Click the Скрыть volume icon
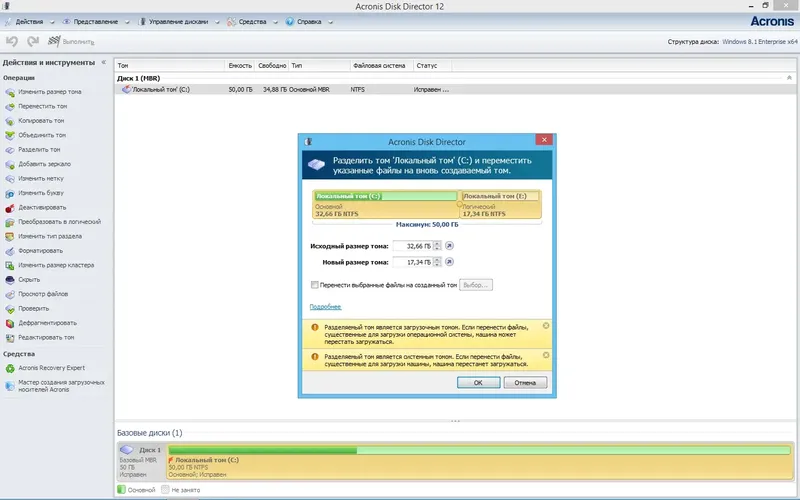 pos(10,280)
